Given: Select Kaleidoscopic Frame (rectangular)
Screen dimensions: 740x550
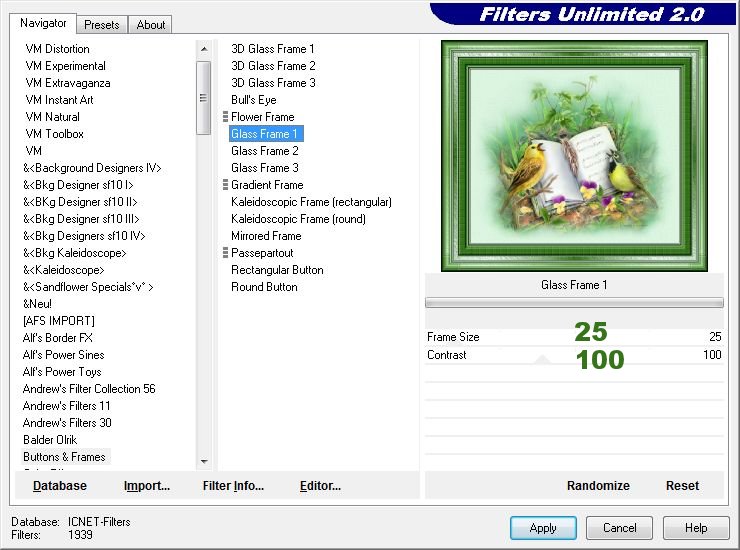Looking at the screenshot, I should (x=311, y=202).
